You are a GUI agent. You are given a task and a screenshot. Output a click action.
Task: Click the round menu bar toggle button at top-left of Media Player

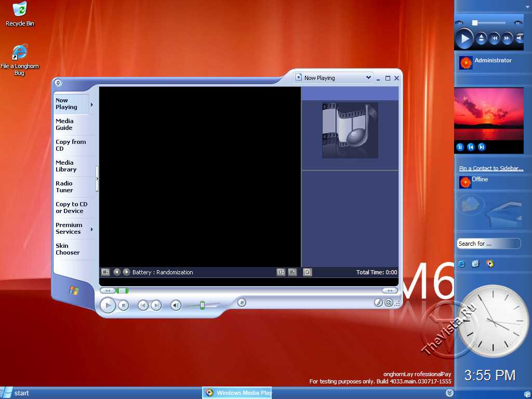(x=58, y=83)
